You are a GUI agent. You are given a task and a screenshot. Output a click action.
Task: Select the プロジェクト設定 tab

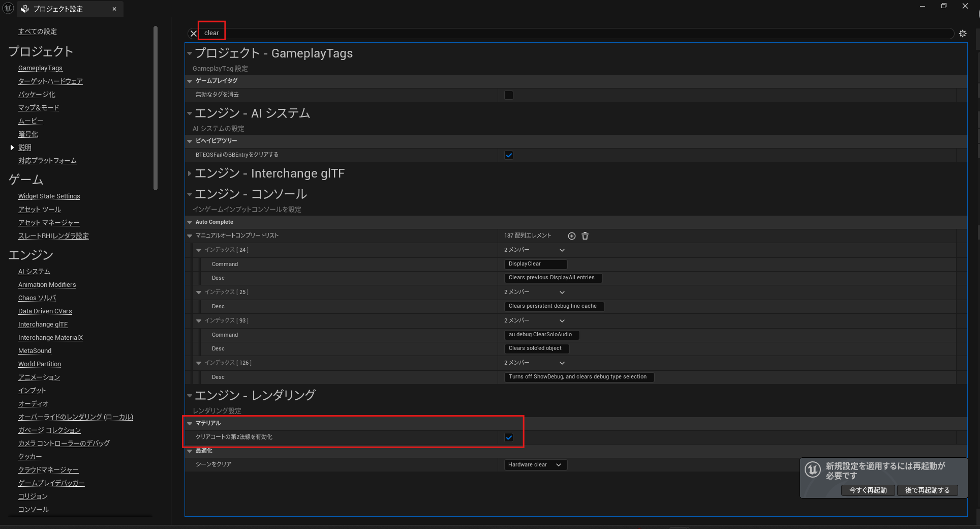pos(58,9)
